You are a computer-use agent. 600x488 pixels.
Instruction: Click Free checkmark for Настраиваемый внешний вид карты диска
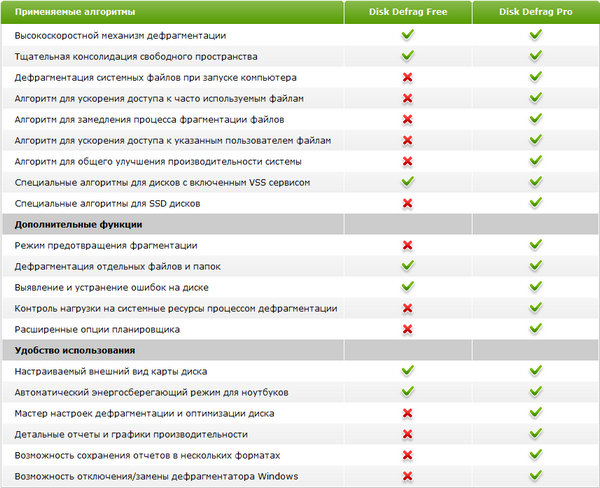pyautogui.click(x=407, y=371)
